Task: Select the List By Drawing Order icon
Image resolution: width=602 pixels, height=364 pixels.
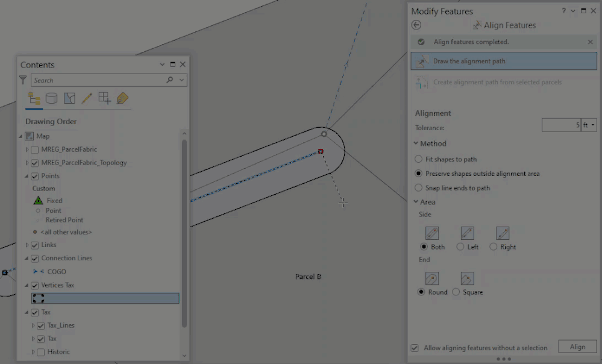Action: 34,98
